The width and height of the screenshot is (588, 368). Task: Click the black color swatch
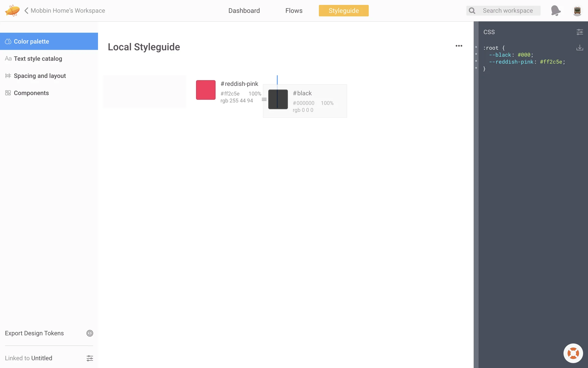click(278, 99)
